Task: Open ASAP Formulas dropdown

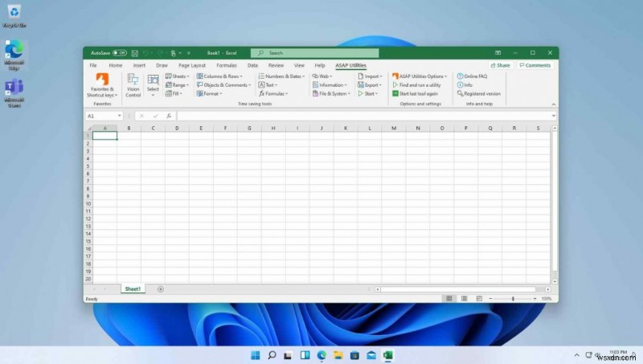Action: [273, 93]
